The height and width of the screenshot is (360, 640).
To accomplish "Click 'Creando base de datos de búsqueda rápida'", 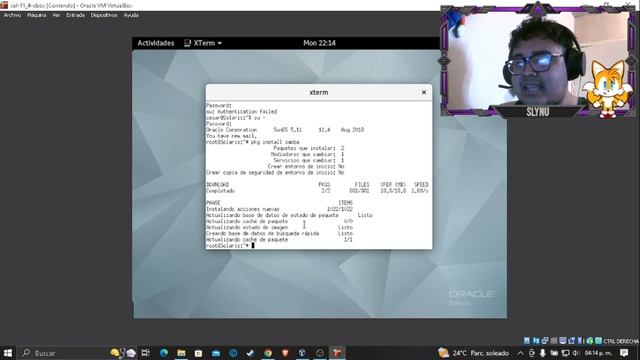I will [262, 233].
